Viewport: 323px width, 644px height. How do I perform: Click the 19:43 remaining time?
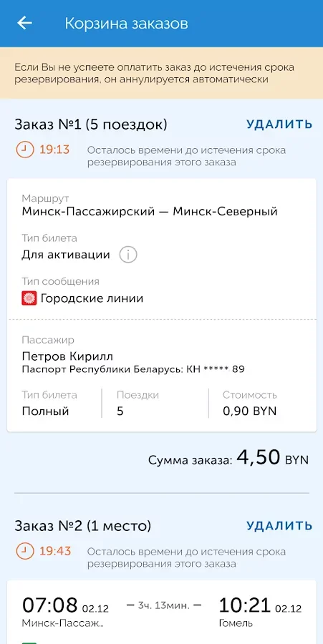coord(55,551)
